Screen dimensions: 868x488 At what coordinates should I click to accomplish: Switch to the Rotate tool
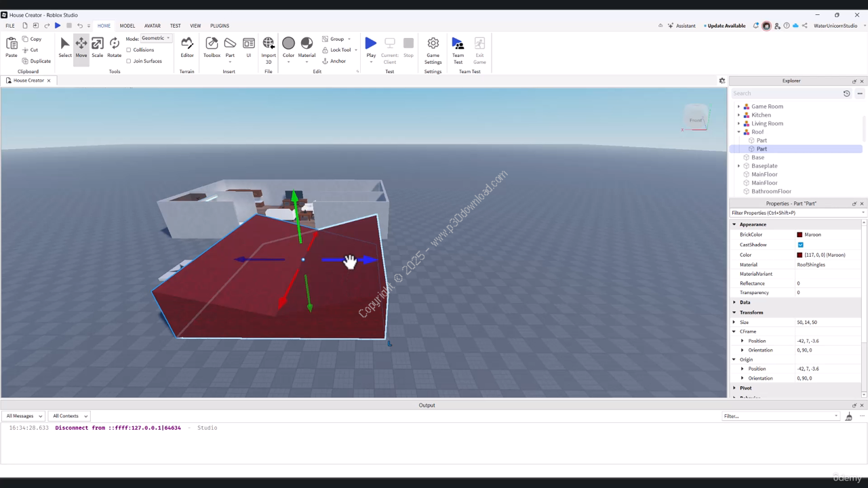(x=115, y=47)
